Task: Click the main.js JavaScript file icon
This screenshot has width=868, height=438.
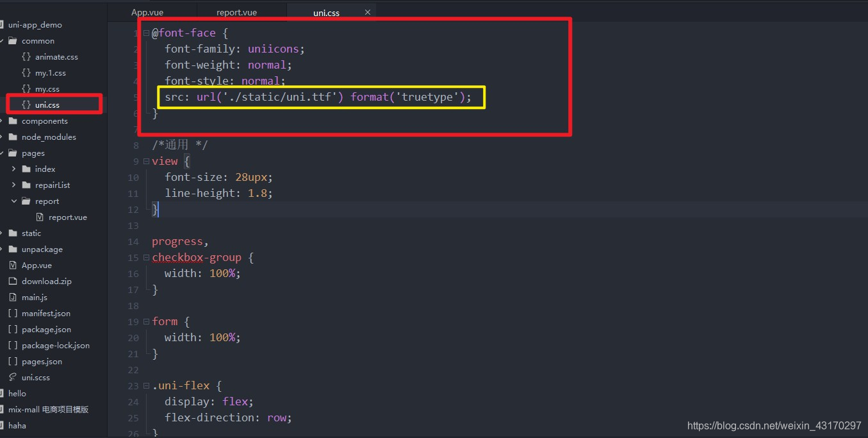Action: click(x=13, y=297)
